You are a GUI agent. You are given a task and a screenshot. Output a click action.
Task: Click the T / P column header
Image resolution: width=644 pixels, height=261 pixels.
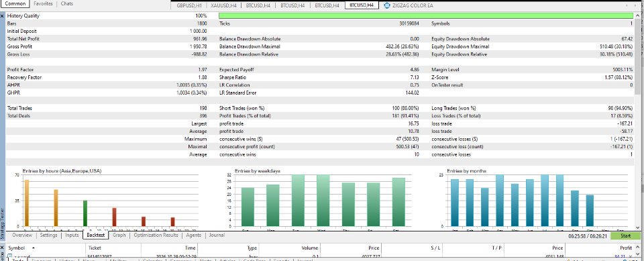(474, 248)
